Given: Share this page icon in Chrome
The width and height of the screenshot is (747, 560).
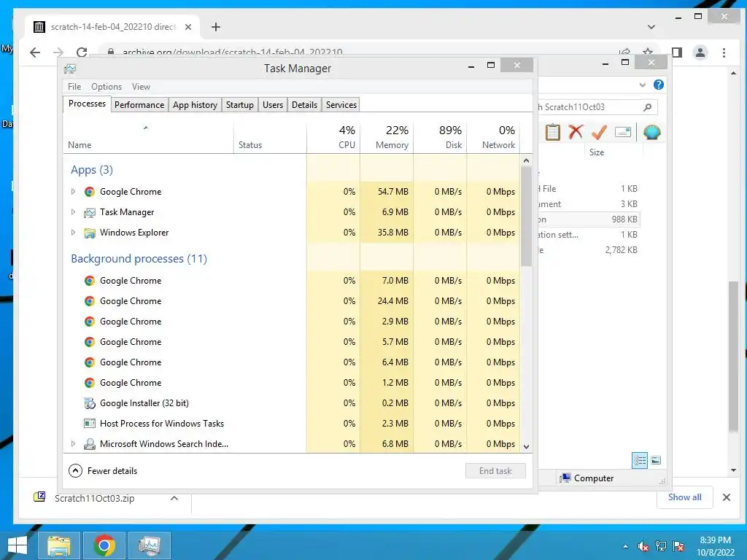Looking at the screenshot, I should [624, 52].
